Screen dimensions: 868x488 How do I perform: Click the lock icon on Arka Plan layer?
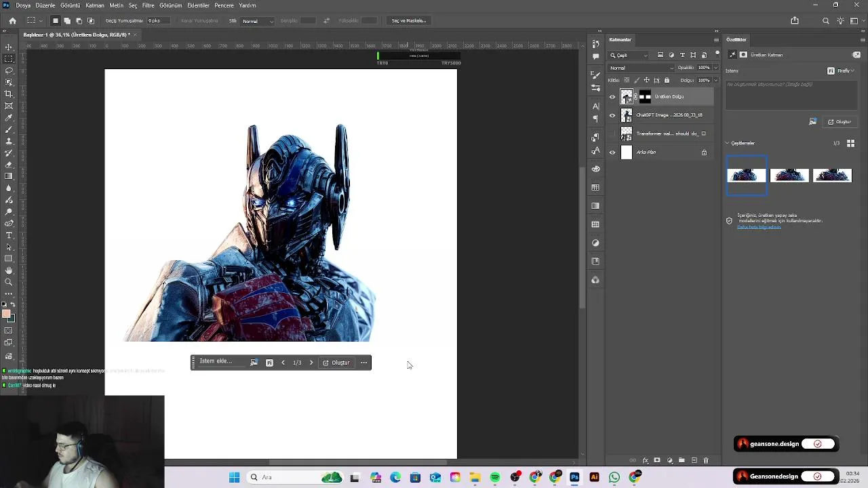(x=704, y=152)
